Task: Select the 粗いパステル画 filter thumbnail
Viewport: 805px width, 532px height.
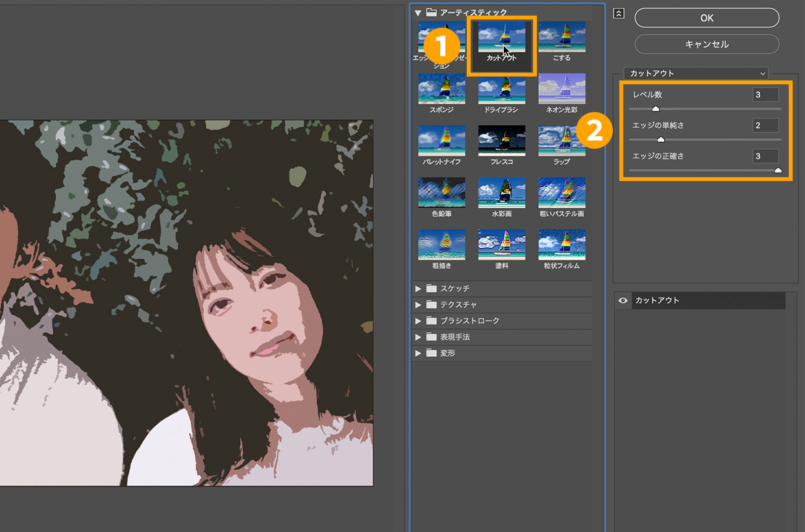Action: [x=562, y=193]
